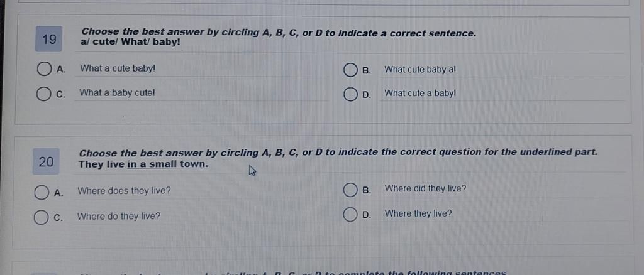The height and width of the screenshot is (275, 644).
Task: Choose option C radio in question 19
Action: point(43,94)
